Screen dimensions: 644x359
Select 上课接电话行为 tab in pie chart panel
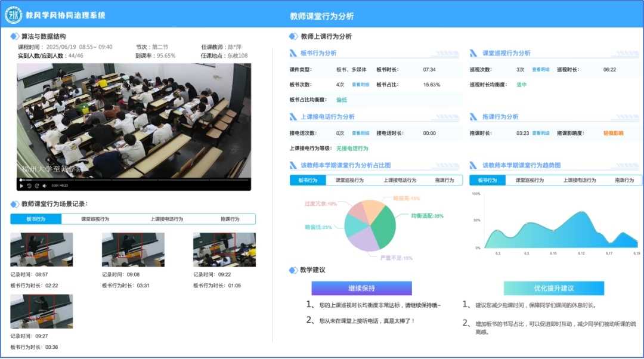point(400,180)
